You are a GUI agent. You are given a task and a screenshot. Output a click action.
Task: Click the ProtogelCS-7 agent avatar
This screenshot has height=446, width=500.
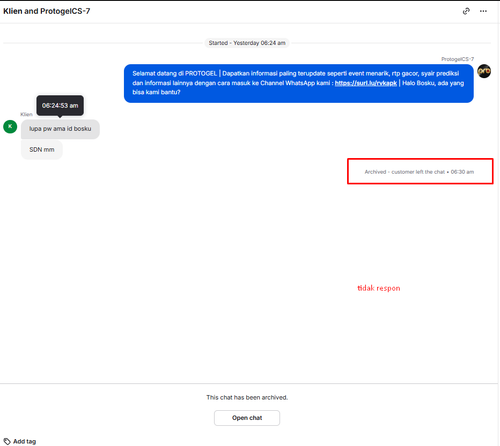484,71
